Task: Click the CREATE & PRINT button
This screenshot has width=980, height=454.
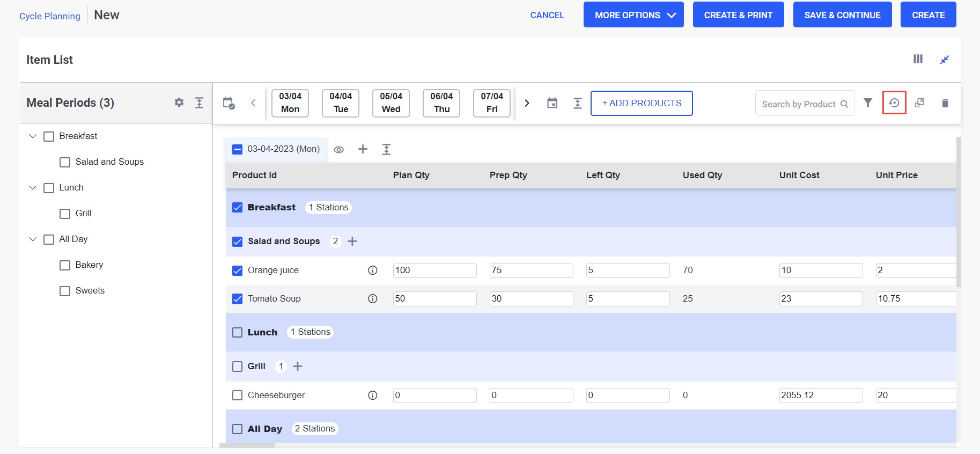Action: [738, 14]
